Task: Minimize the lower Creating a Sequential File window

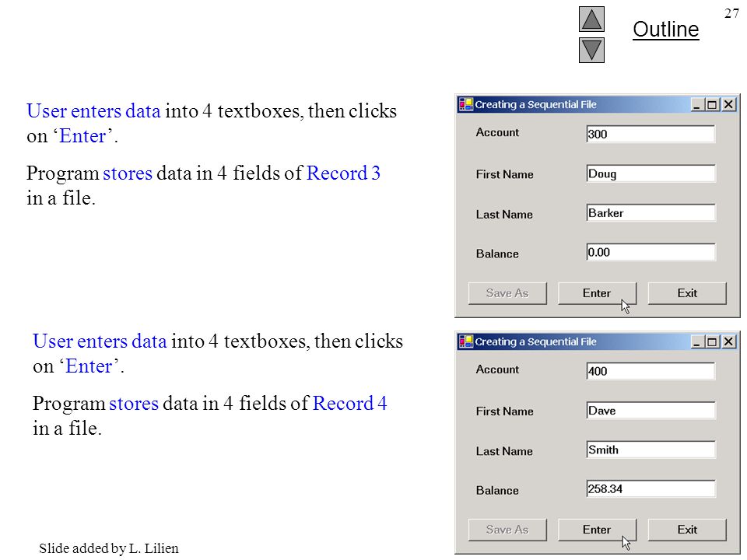Action: (697, 342)
